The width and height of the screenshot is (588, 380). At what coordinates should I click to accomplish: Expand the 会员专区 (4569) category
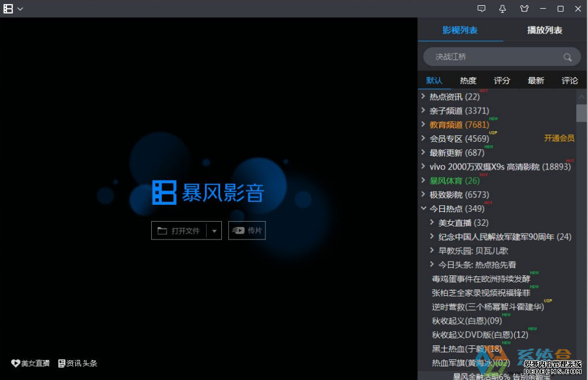(x=423, y=138)
